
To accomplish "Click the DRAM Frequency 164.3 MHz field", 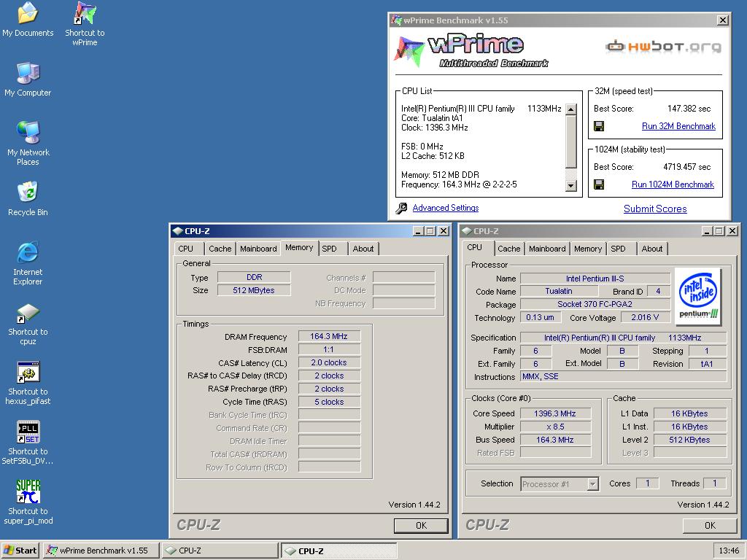I will (329, 336).
